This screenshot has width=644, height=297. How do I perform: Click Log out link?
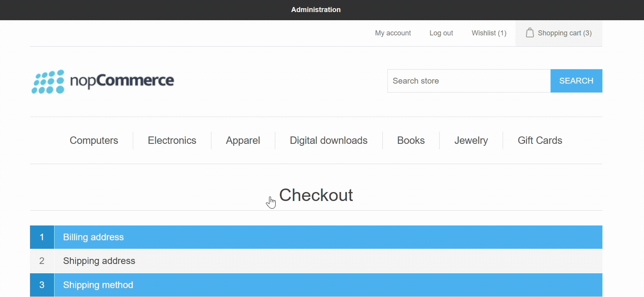coord(441,33)
